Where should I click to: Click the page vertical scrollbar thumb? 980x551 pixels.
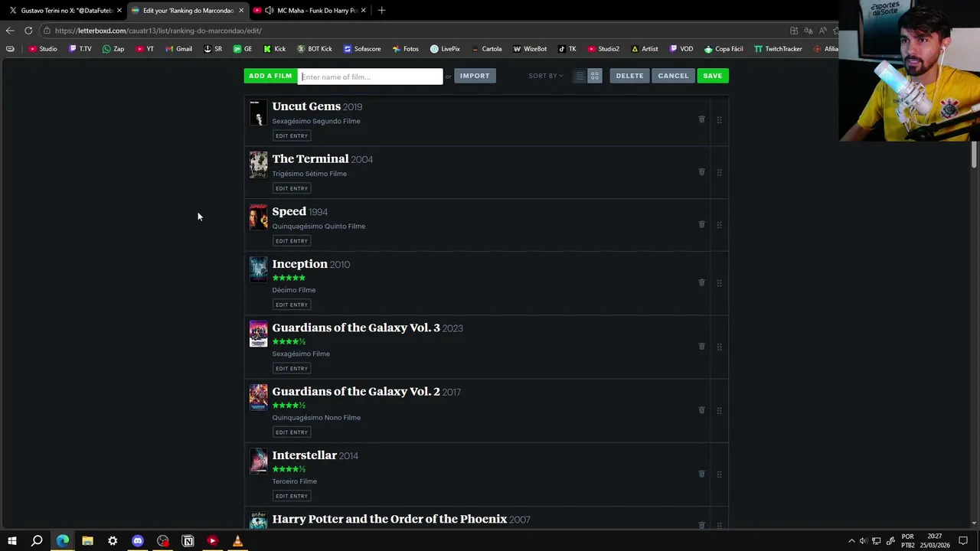tap(974, 155)
